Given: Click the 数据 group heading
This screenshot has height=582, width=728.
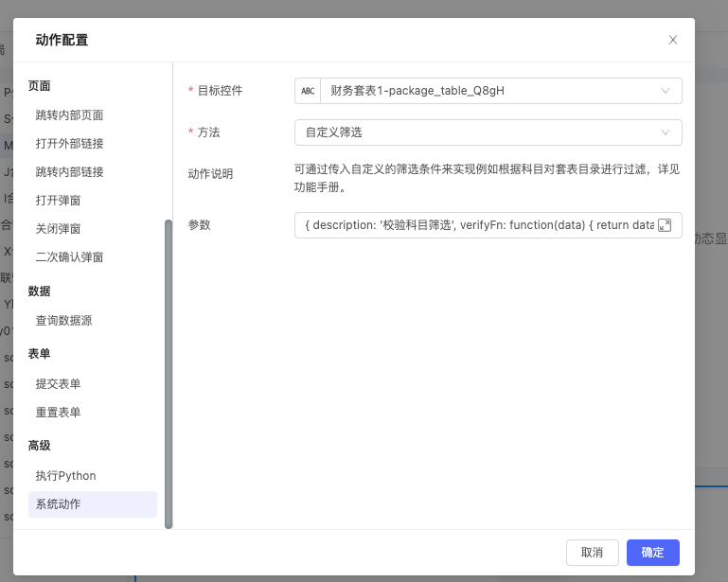Looking at the screenshot, I should pos(39,291).
